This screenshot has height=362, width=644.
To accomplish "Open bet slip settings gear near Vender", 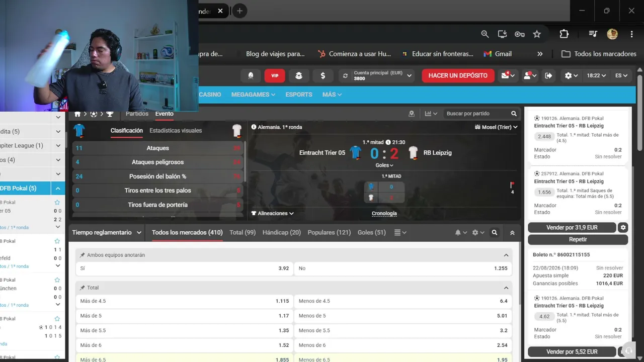I will click(623, 227).
